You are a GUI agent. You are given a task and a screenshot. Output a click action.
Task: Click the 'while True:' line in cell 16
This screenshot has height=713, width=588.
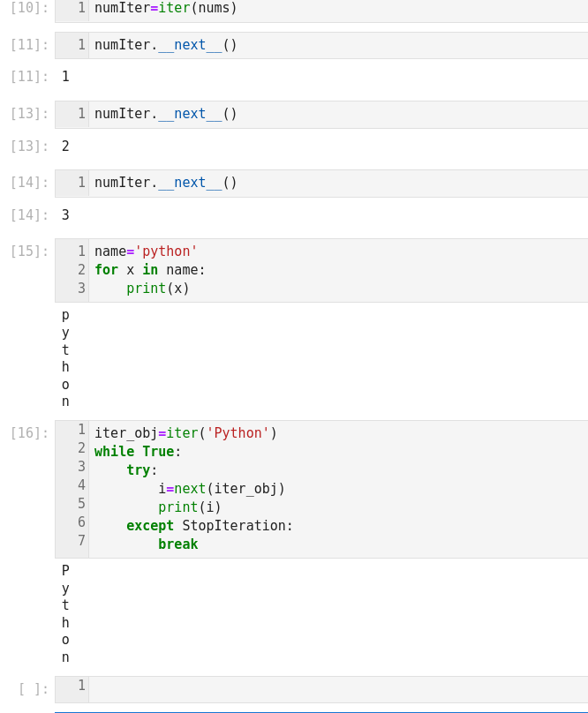tap(138, 452)
